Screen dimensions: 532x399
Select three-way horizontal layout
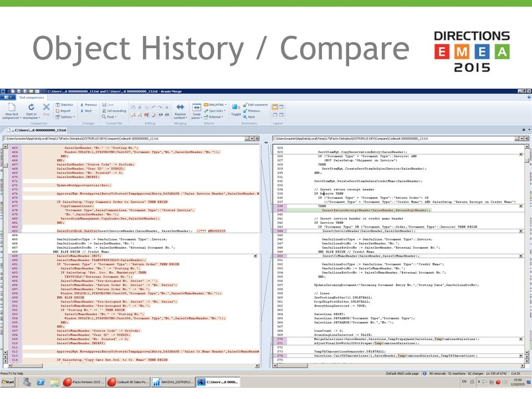coord(282,115)
